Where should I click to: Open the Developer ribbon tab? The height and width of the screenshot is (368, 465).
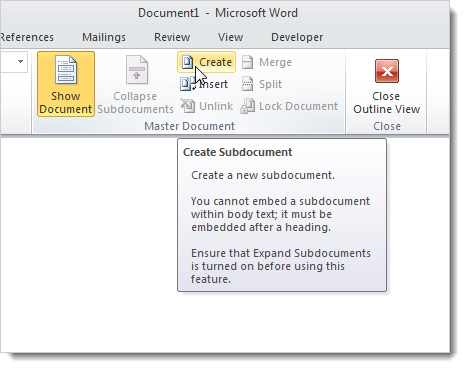(x=297, y=37)
